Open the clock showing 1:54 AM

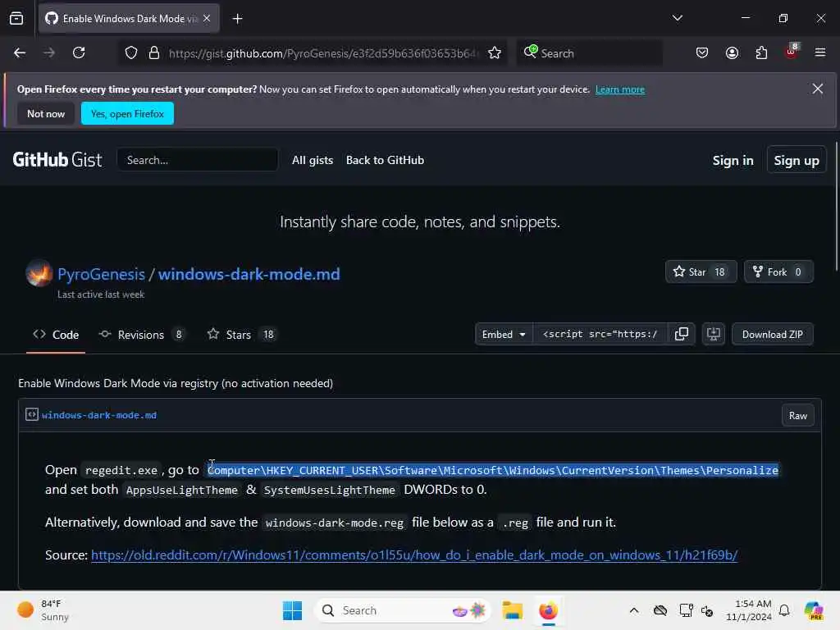[748, 610]
